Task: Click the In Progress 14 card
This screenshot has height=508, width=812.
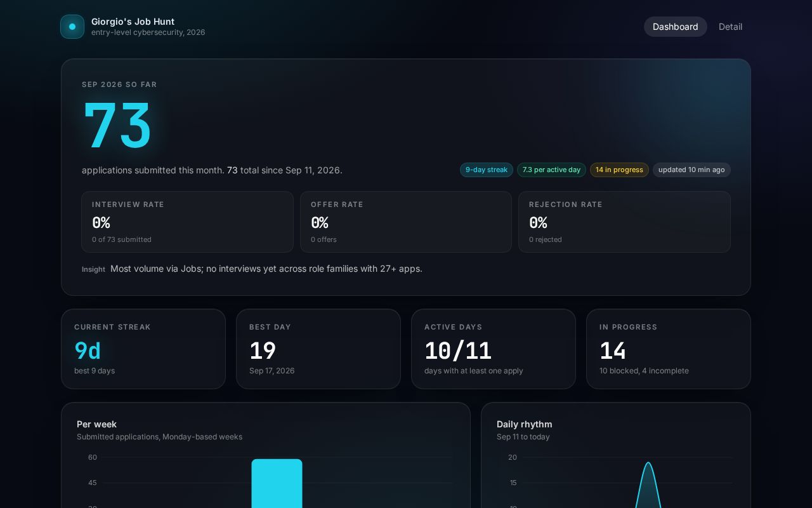Action: [669, 349]
